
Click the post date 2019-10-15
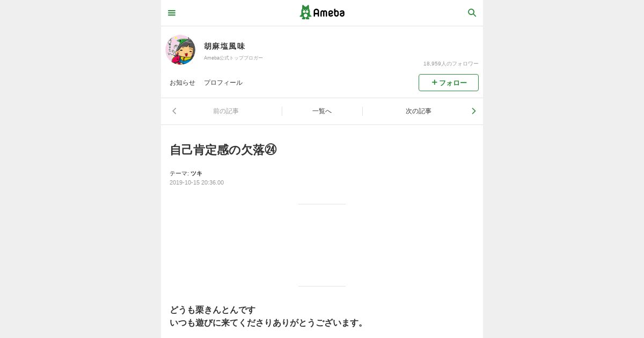[185, 182]
